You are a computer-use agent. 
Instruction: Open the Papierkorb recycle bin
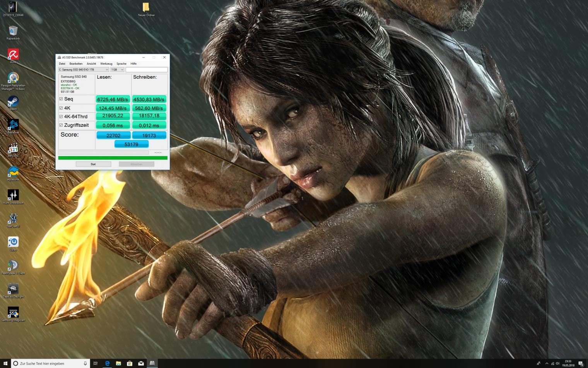tap(13, 33)
